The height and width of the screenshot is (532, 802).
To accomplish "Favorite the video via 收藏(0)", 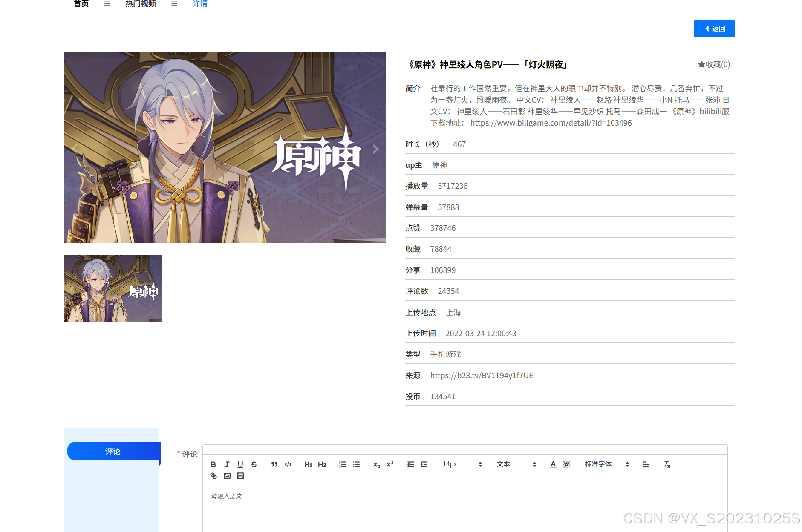I will [714, 64].
